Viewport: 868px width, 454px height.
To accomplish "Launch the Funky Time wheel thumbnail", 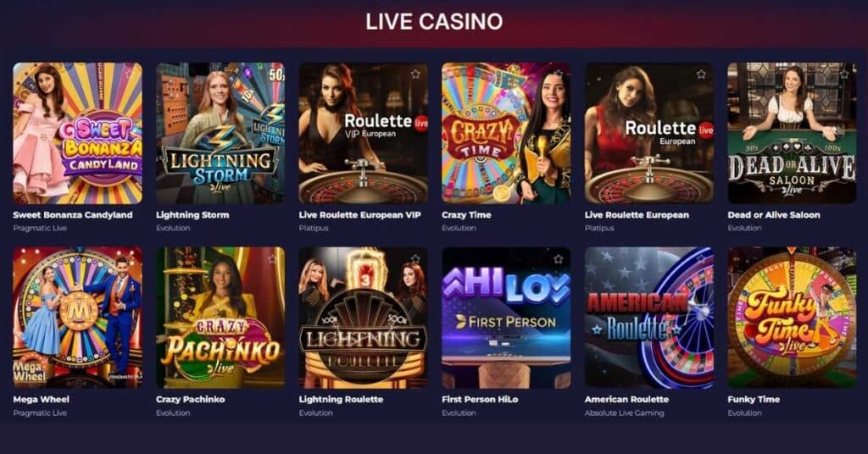I will point(792,318).
